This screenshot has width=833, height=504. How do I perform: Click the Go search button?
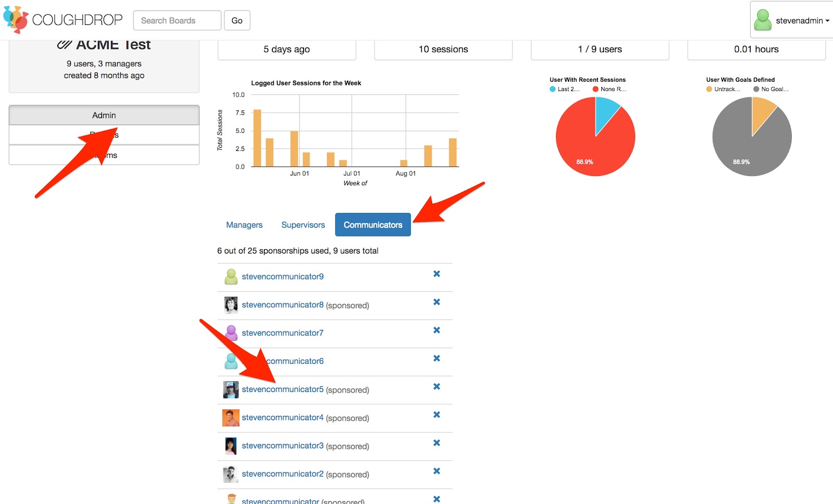coord(237,20)
